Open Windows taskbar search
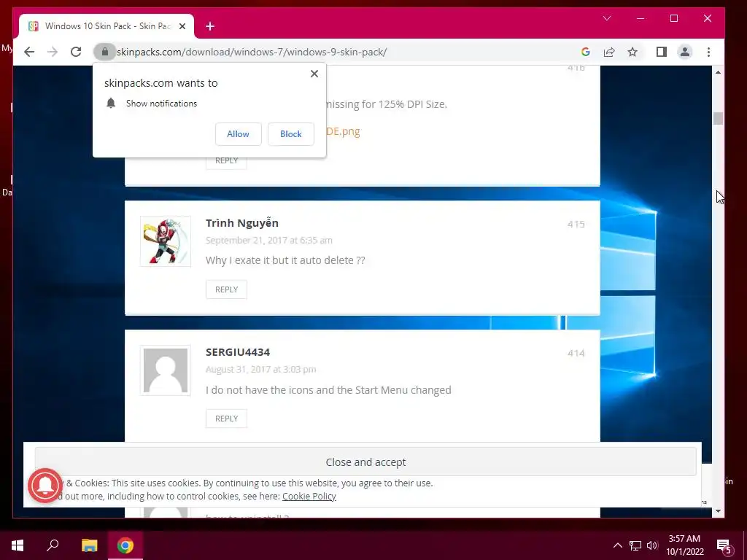 coord(53,545)
